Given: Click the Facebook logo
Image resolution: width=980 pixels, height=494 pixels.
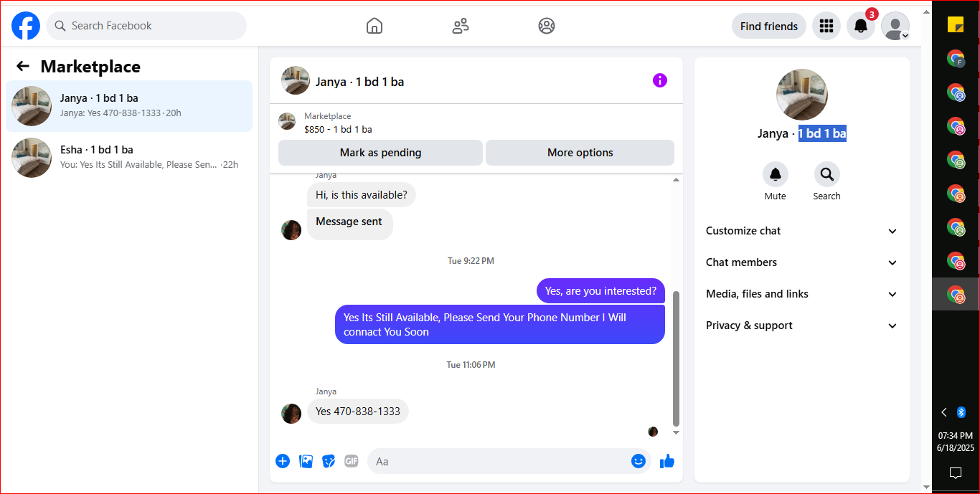Looking at the screenshot, I should [x=26, y=26].
